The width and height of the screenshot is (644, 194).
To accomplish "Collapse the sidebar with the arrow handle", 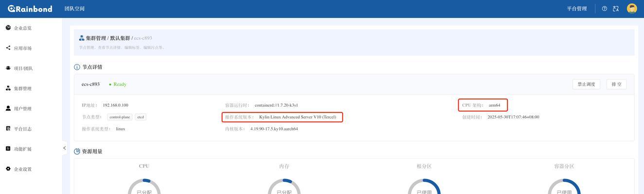I will 64,148.
